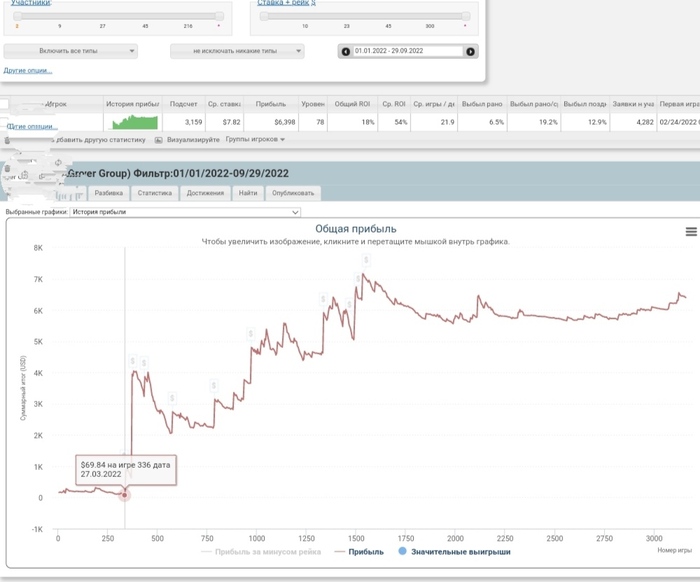The height and width of the screenshot is (582, 700).
Task: Click the Ставка + рейк link
Action: click(x=286, y=3)
